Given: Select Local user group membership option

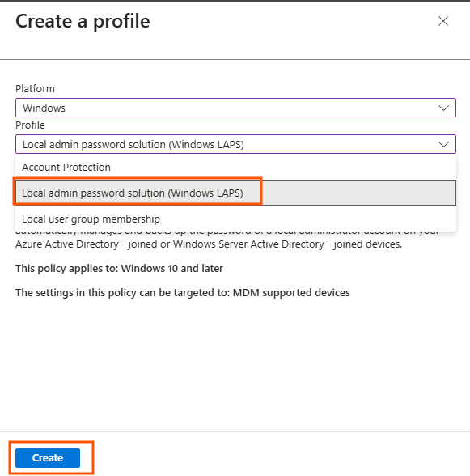Looking at the screenshot, I should pos(235,219).
